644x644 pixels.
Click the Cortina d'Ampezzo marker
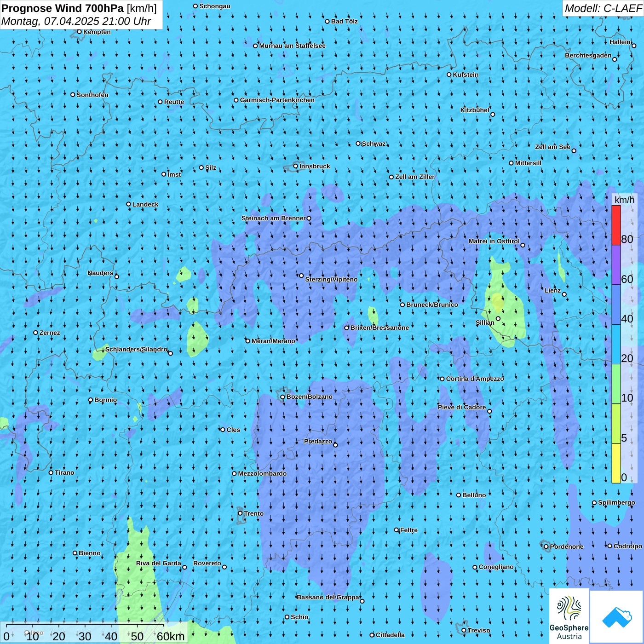click(x=443, y=379)
